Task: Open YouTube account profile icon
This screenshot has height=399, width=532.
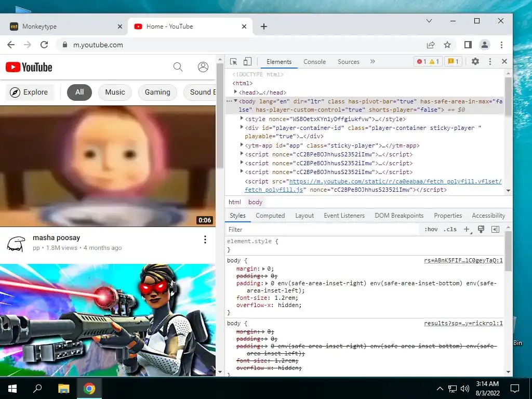Action: click(x=203, y=67)
